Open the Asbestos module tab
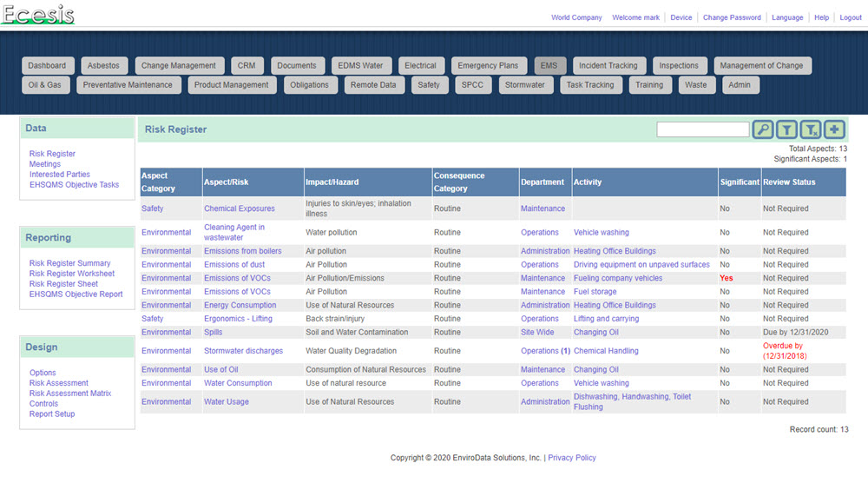The image size is (868, 483). click(103, 65)
